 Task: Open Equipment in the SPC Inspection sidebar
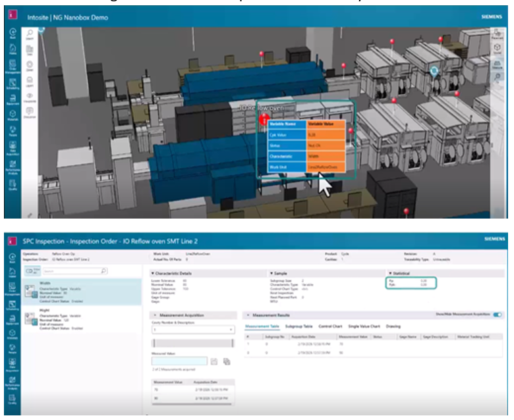(x=13, y=319)
